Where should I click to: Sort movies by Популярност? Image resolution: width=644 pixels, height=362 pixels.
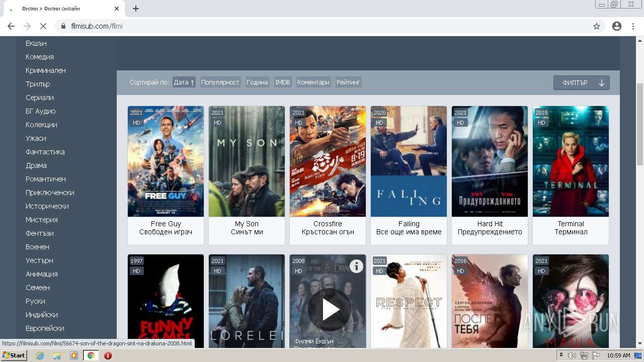[220, 82]
